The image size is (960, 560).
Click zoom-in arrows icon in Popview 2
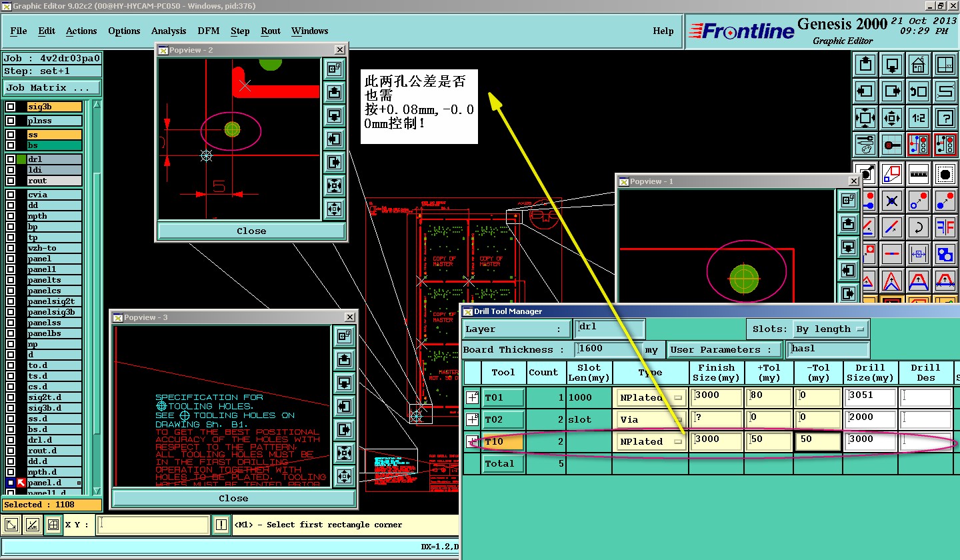[334, 185]
